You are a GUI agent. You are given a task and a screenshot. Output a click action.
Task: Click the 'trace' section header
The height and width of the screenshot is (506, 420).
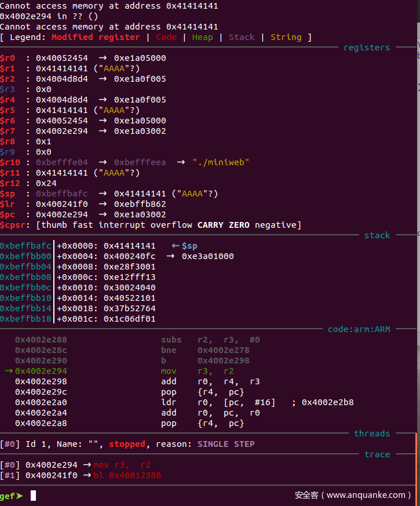pyautogui.click(x=377, y=454)
